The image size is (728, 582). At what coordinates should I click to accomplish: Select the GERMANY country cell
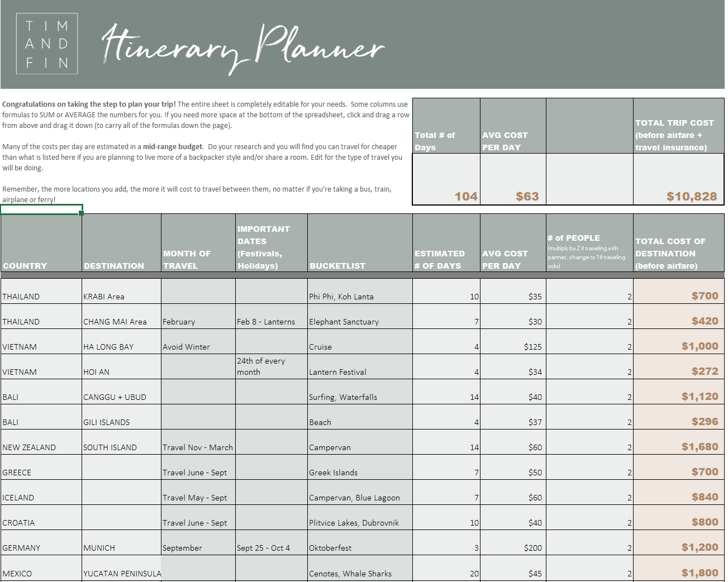pos(41,542)
